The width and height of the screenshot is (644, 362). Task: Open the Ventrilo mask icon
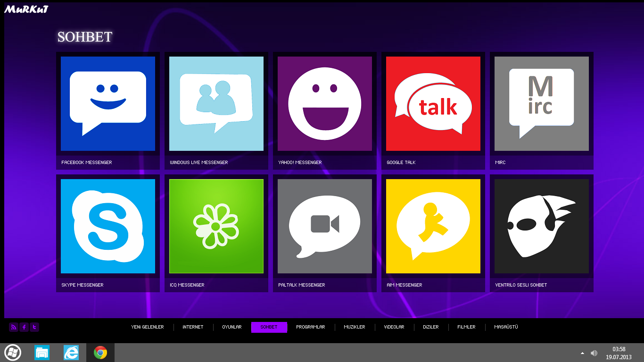click(x=542, y=226)
